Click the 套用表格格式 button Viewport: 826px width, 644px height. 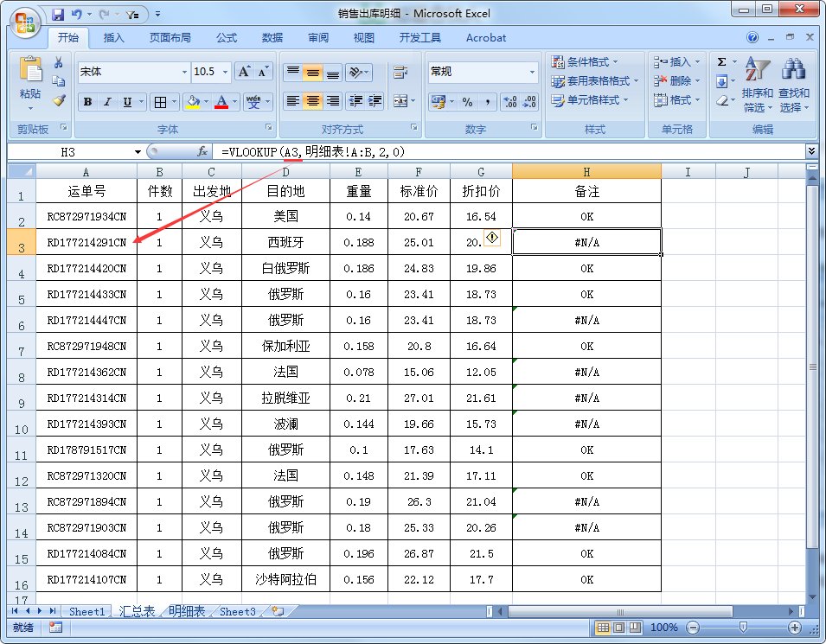[x=590, y=80]
